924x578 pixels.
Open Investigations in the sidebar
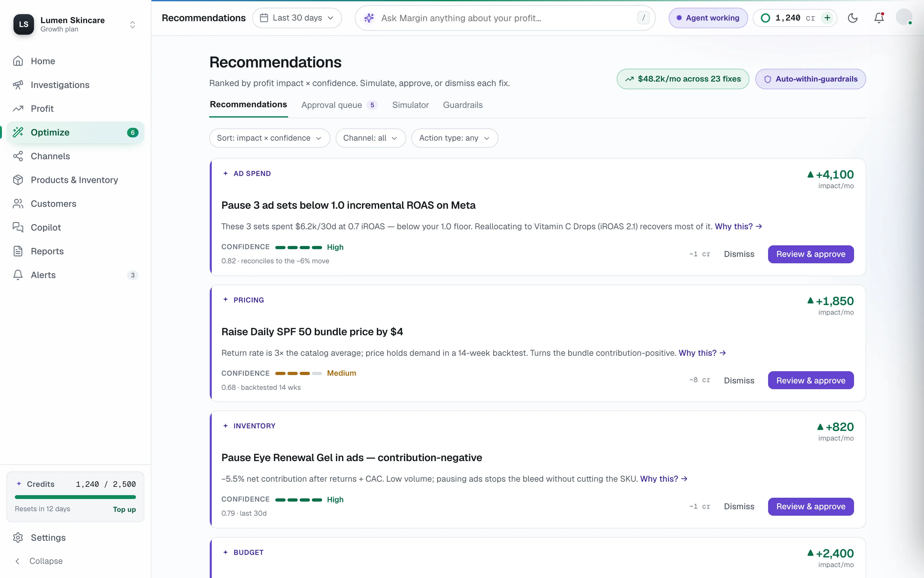point(75,85)
